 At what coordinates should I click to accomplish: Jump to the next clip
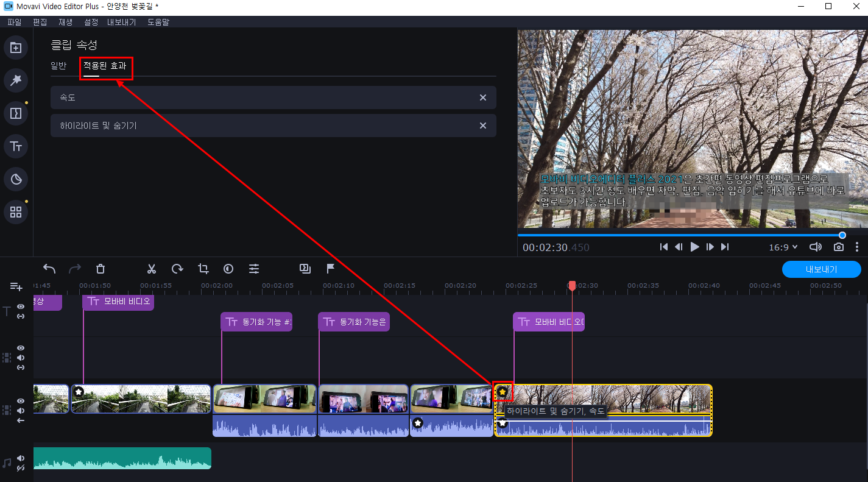click(x=724, y=247)
